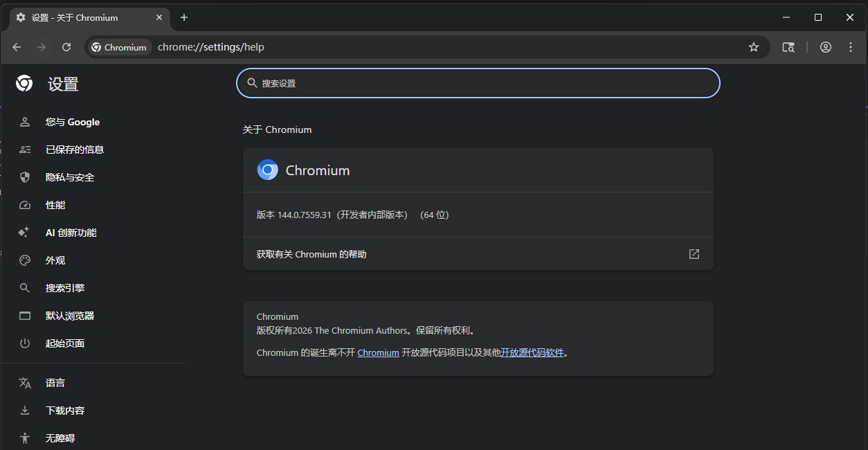
Task: Open the profile avatar icon
Action: [x=826, y=47]
